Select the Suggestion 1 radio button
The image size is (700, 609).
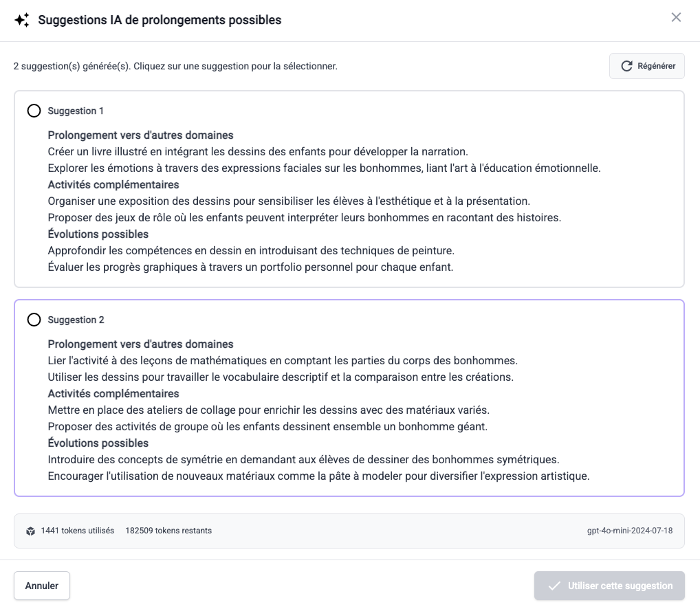coord(34,110)
